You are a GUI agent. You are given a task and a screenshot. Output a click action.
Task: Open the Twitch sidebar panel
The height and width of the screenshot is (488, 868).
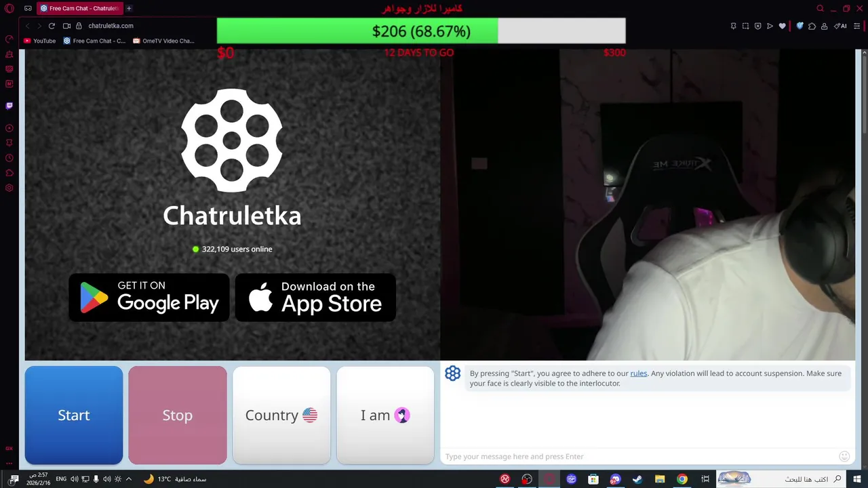pyautogui.click(x=9, y=106)
